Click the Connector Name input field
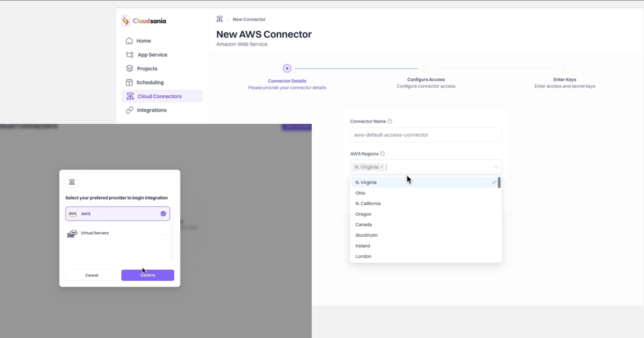Screen dimensions: 644x338 coord(426,135)
